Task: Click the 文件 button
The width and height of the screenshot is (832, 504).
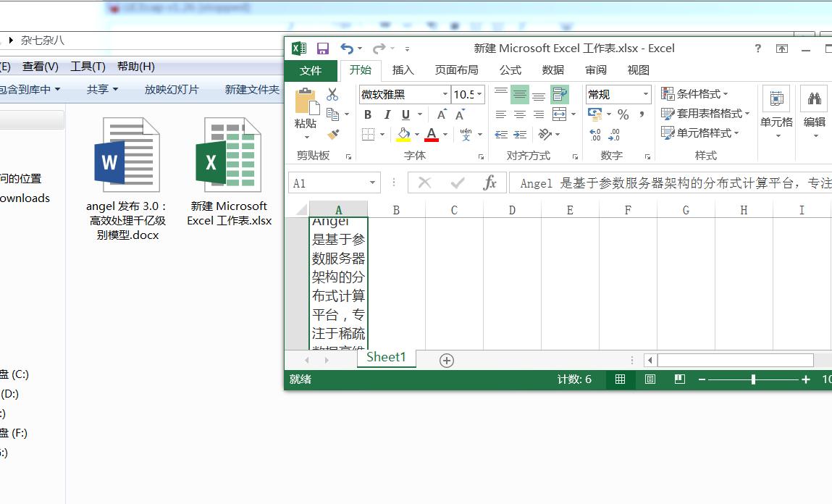Action: pyautogui.click(x=311, y=70)
